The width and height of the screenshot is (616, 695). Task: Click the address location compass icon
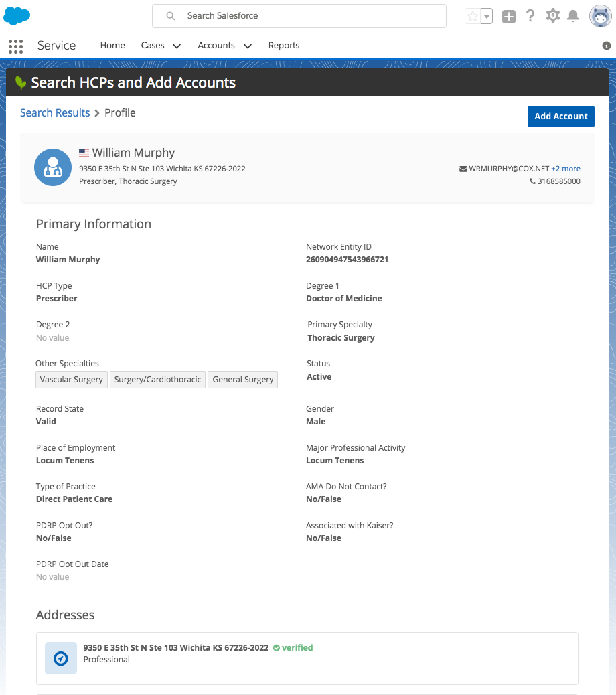[x=61, y=659]
